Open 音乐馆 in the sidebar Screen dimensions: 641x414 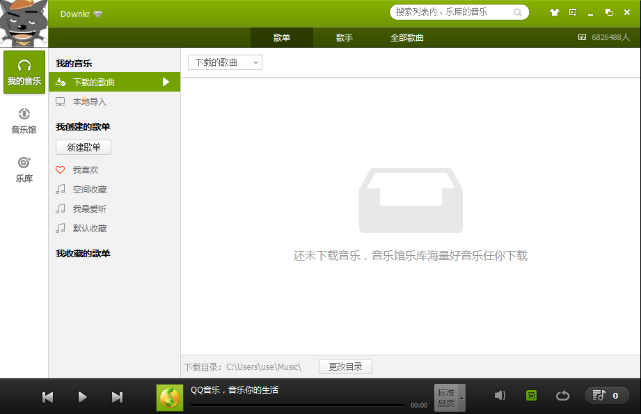point(24,121)
